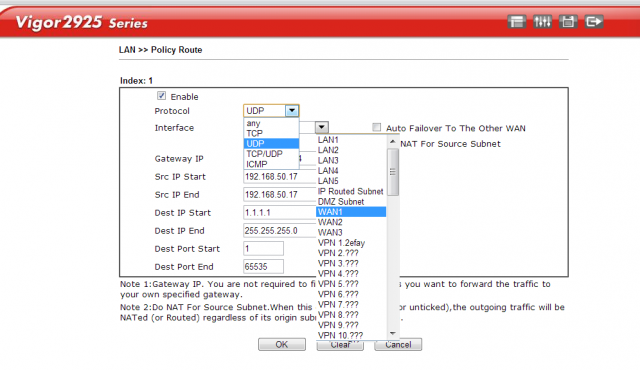Select VPN 5.??? interface entry
The width and height of the screenshot is (640, 370).
pos(351,284)
